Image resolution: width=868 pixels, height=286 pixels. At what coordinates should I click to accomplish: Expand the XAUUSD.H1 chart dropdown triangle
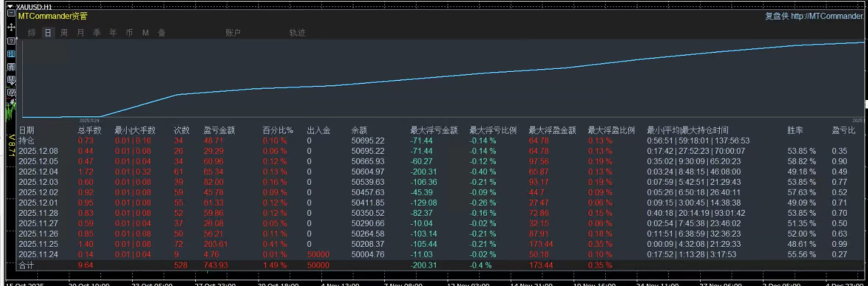pos(10,6)
